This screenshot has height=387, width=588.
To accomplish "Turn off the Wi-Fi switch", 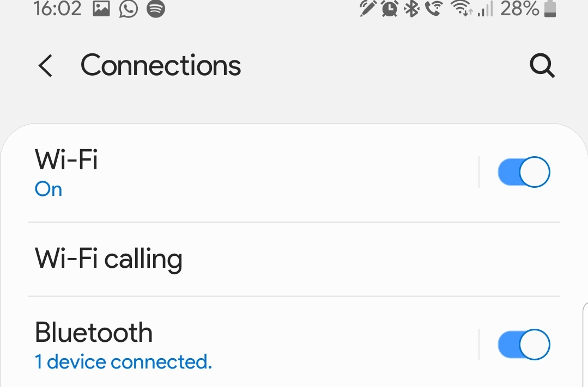I will tap(524, 173).
